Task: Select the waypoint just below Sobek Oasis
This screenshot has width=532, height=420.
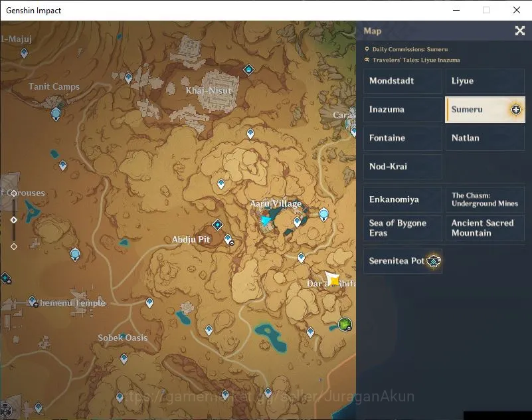Action: 124,359
